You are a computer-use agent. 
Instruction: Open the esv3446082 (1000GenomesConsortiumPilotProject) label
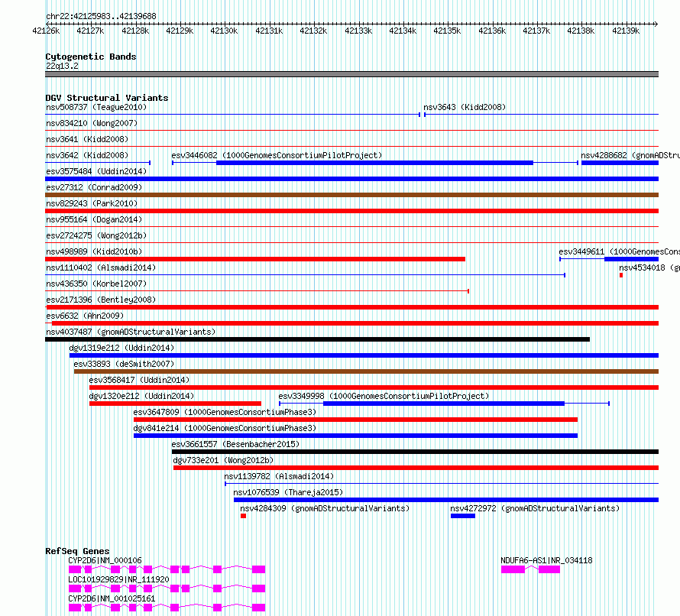[x=277, y=155]
